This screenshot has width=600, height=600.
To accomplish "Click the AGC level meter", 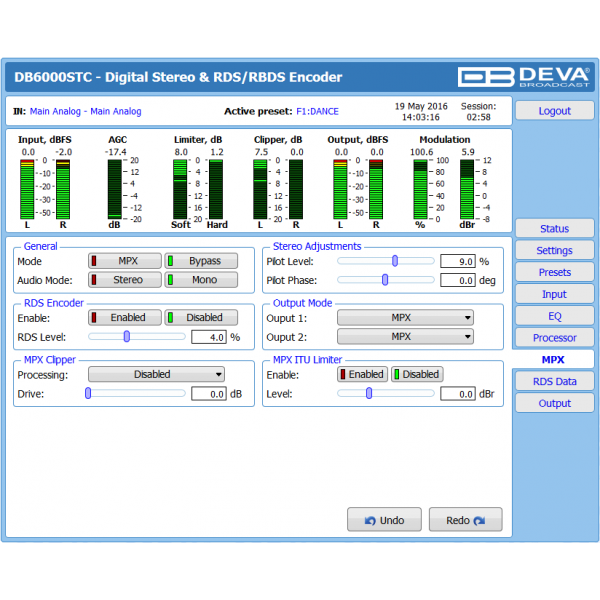I will [114, 189].
